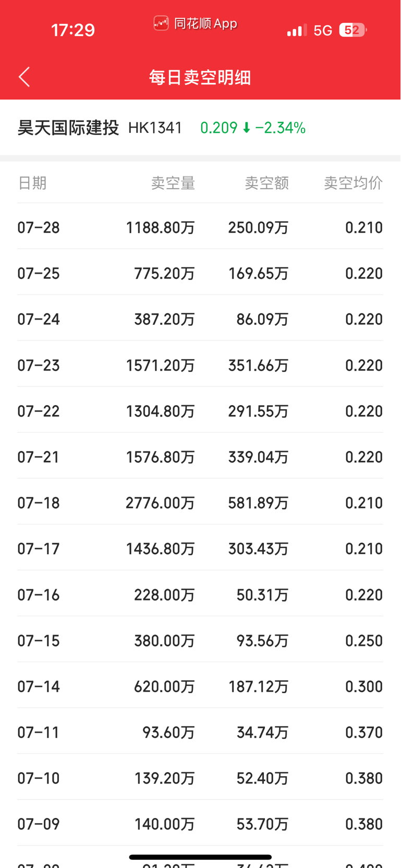401x868 pixels.
Task: Tap the 卖空均价 column header
Action: coord(354,183)
